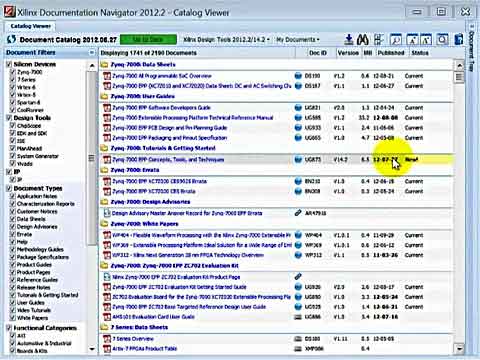Image resolution: width=480 pixels, height=360 pixels.
Task: Toggle the Video Tutorials filter checkbox
Action: [13, 310]
